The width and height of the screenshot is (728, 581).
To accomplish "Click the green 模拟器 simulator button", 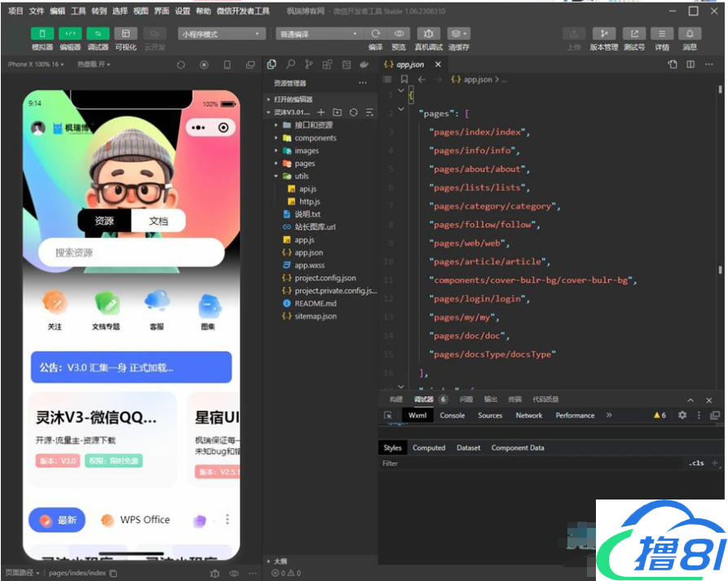I will tap(42, 33).
